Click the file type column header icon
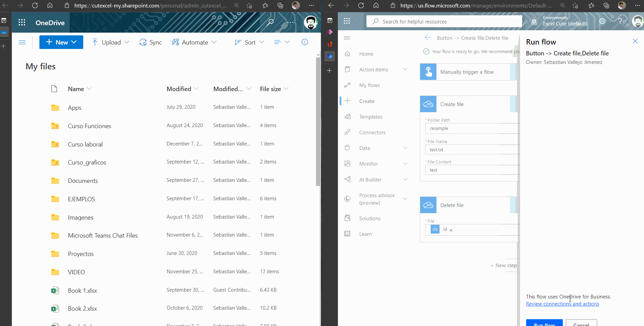 (54, 89)
